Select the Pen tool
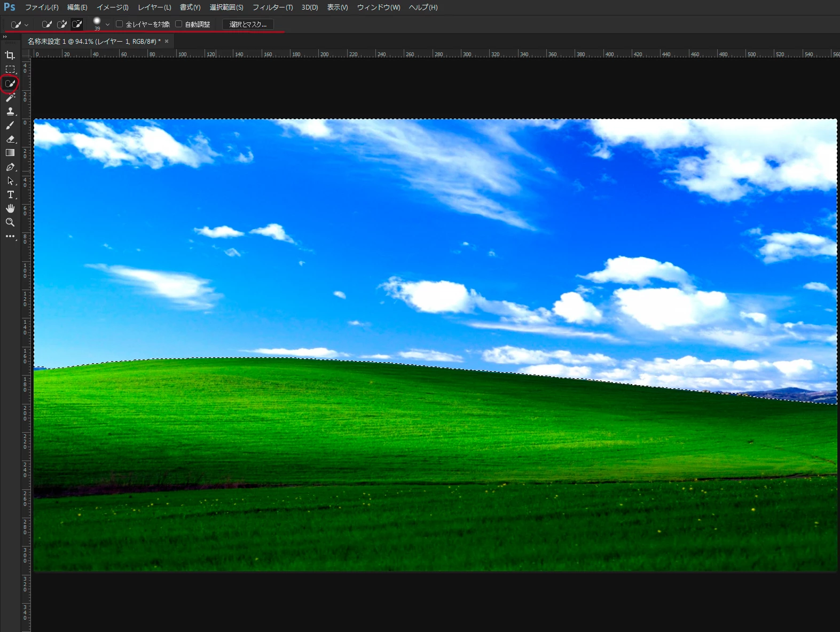 (10, 167)
